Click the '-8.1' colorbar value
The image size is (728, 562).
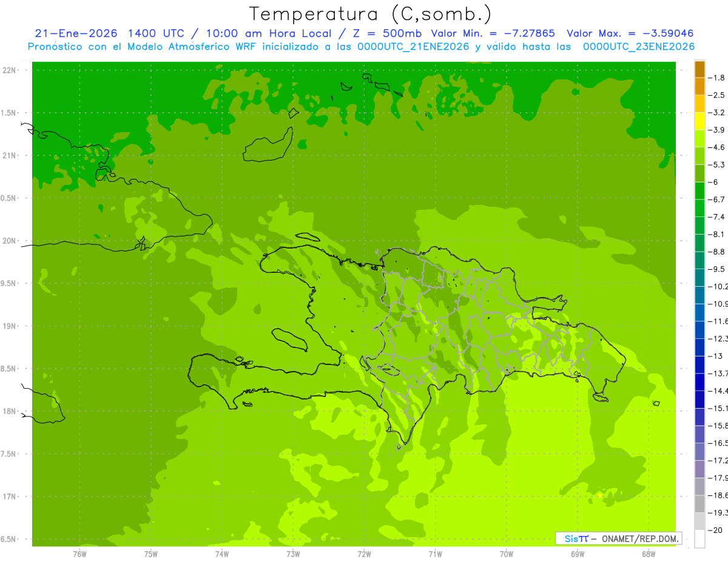[x=716, y=235]
